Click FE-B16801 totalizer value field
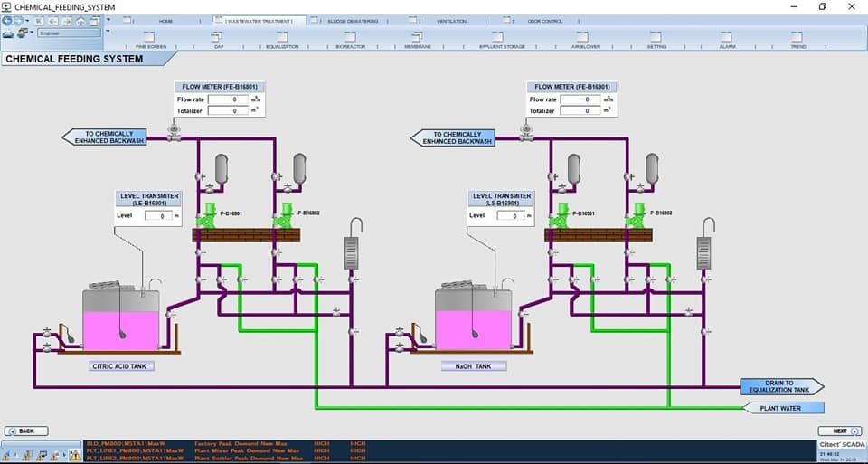The height and width of the screenshot is (464, 868). tap(228, 110)
